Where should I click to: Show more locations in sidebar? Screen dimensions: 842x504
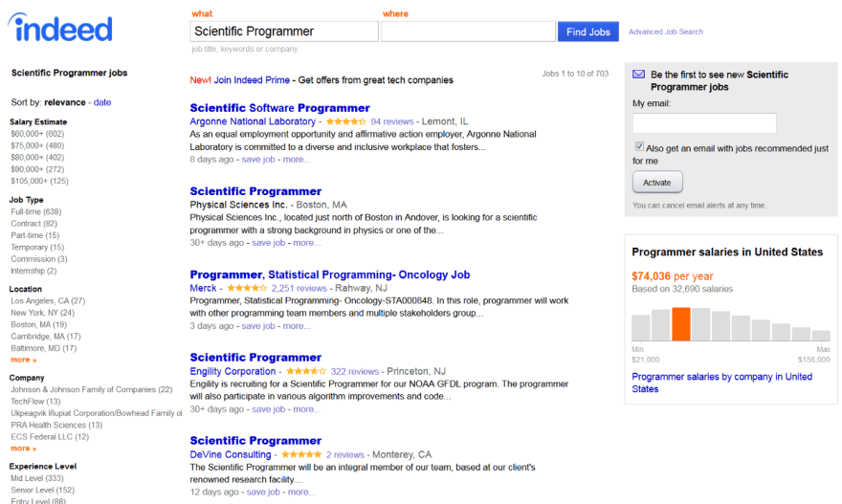point(23,360)
